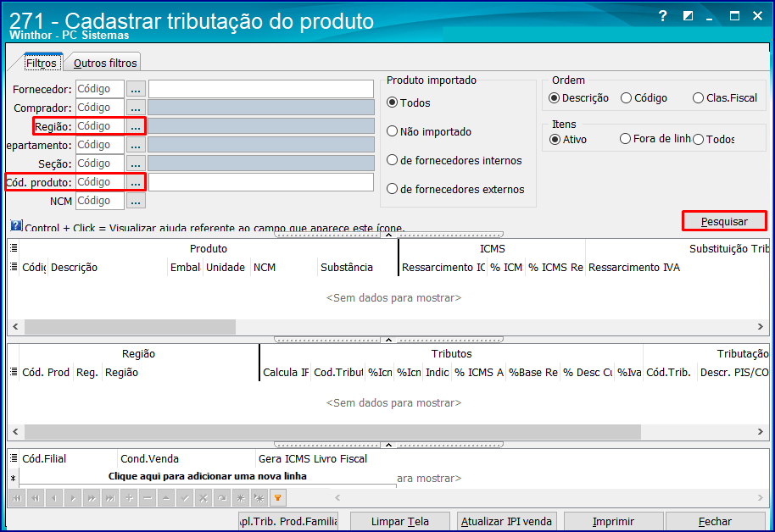The width and height of the screenshot is (775, 532).
Task: Order by Código
Action: tap(644, 97)
